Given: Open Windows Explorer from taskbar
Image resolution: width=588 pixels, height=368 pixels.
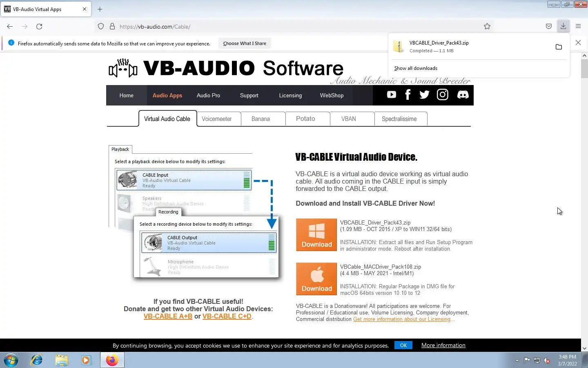Looking at the screenshot, I should click(x=62, y=360).
